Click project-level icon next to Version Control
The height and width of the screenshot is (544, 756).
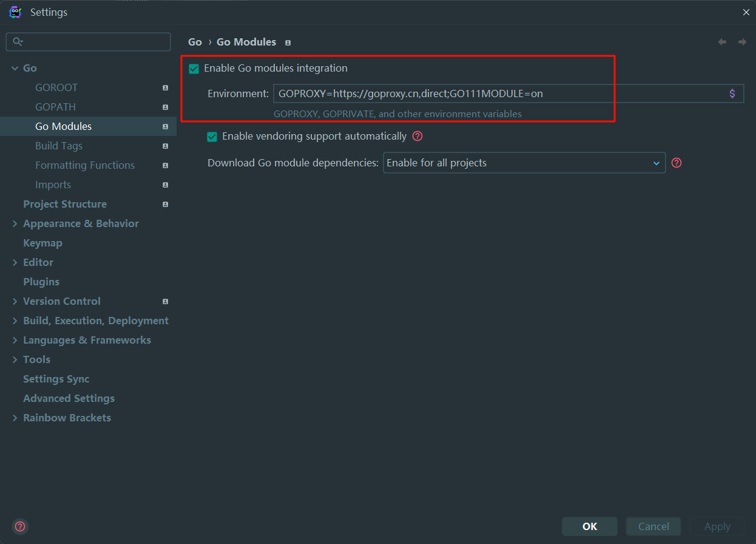tap(165, 301)
